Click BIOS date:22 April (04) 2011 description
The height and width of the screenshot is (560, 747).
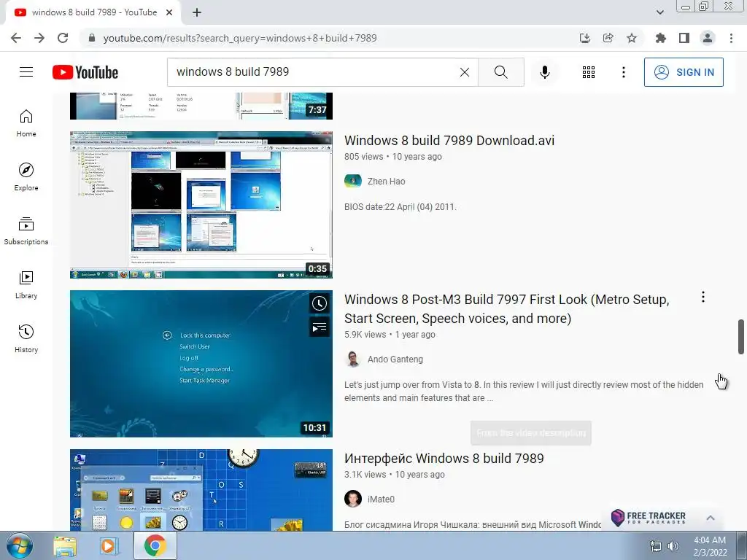click(400, 206)
